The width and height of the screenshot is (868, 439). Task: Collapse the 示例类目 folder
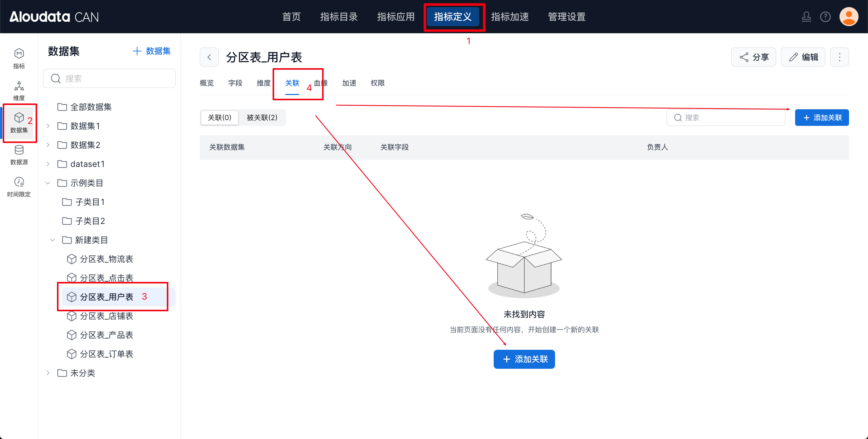point(48,183)
